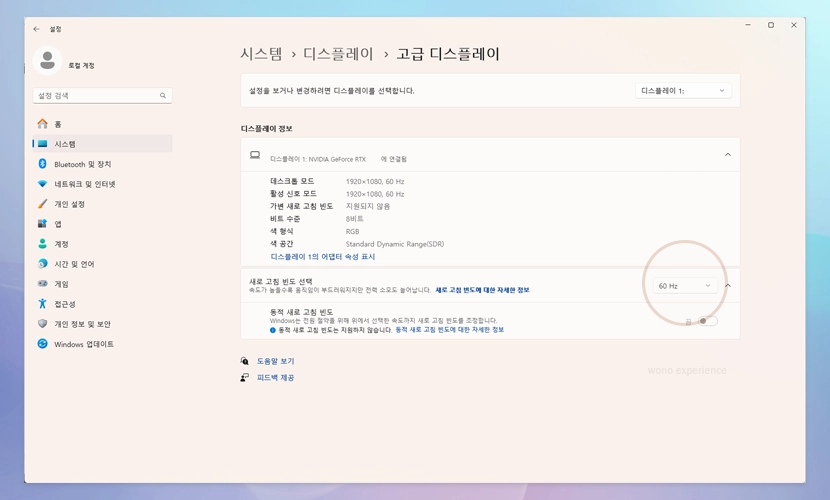The width and height of the screenshot is (830, 500).
Task: Maximize the Settings window
Action: [771, 25]
